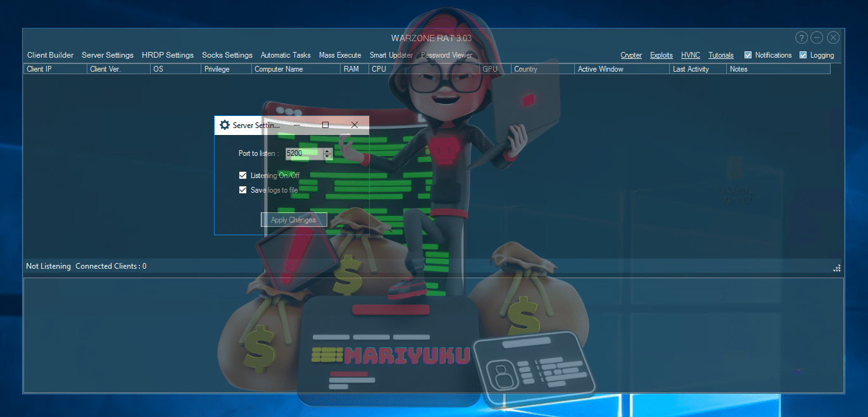868x417 pixels.
Task: Toggle the Notifications checkbox
Action: click(x=748, y=55)
